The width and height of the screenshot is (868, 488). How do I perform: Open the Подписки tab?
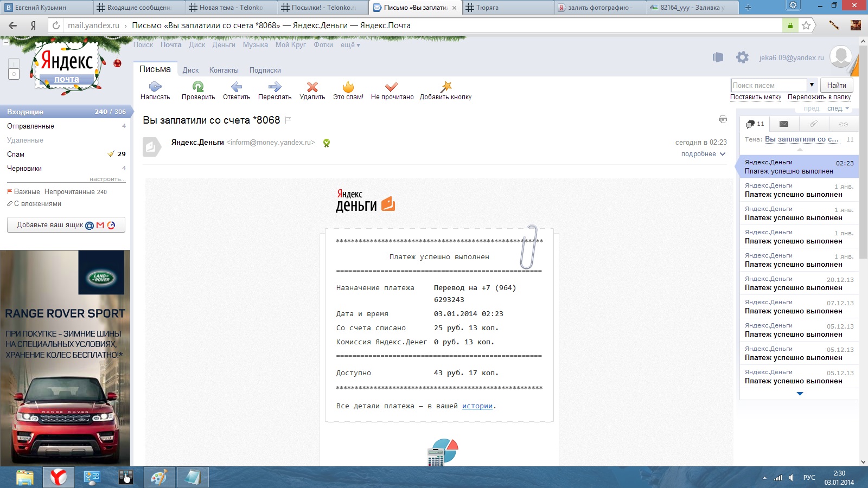265,70
